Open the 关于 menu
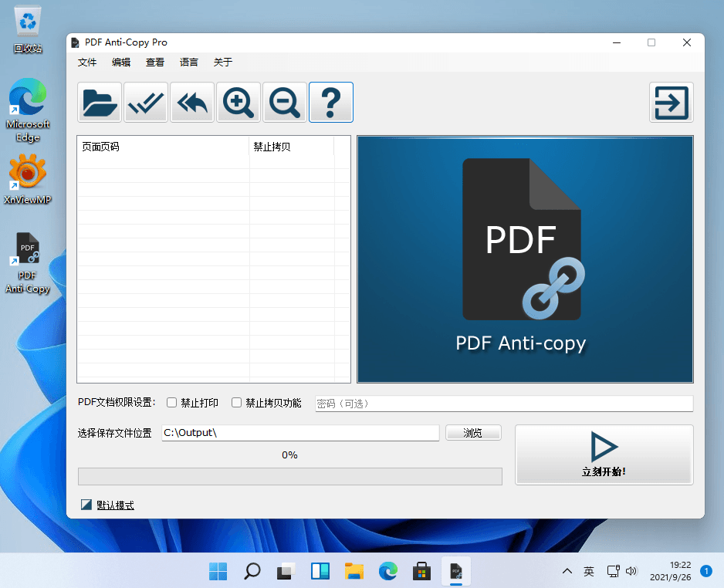This screenshot has width=724, height=588. click(223, 62)
